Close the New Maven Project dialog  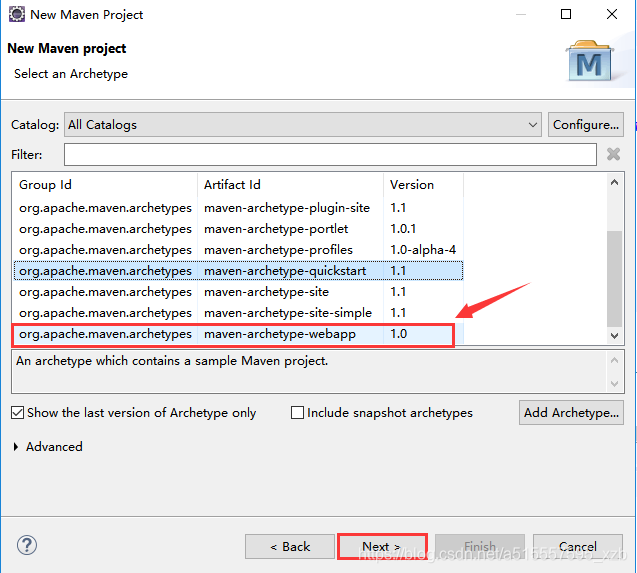coord(612,14)
